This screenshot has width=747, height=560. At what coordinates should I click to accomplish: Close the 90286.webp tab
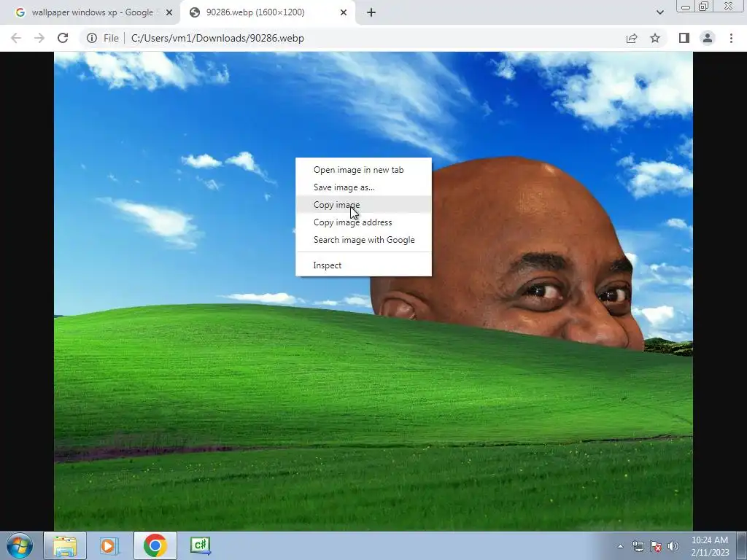click(344, 12)
